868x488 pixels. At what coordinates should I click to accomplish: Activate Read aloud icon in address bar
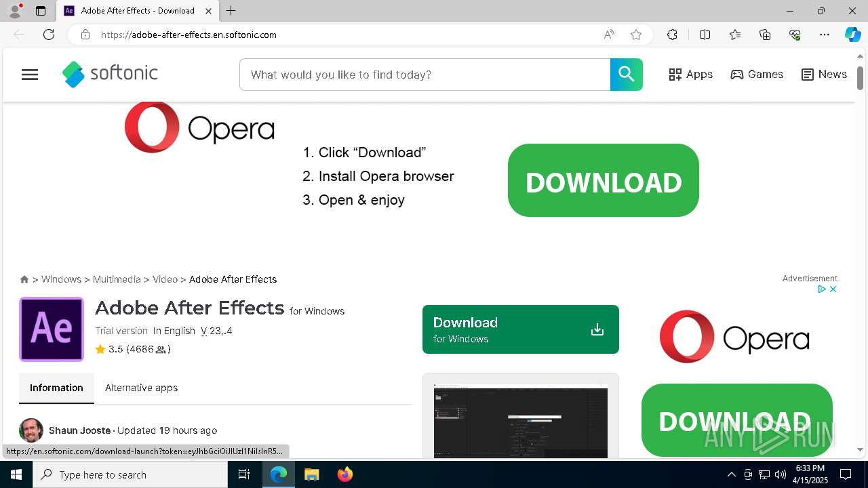(x=609, y=35)
